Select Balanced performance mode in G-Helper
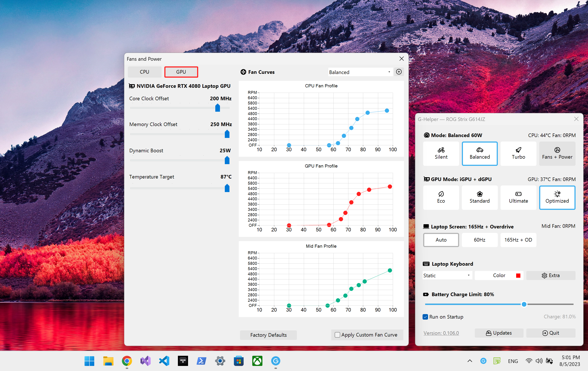The height and width of the screenshot is (371, 588). pyautogui.click(x=479, y=154)
